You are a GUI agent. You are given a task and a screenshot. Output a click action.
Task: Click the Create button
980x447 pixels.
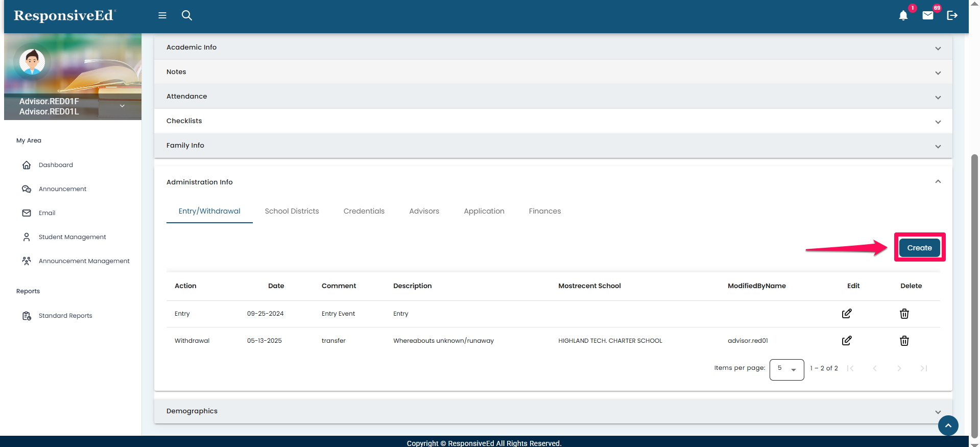[x=919, y=248]
